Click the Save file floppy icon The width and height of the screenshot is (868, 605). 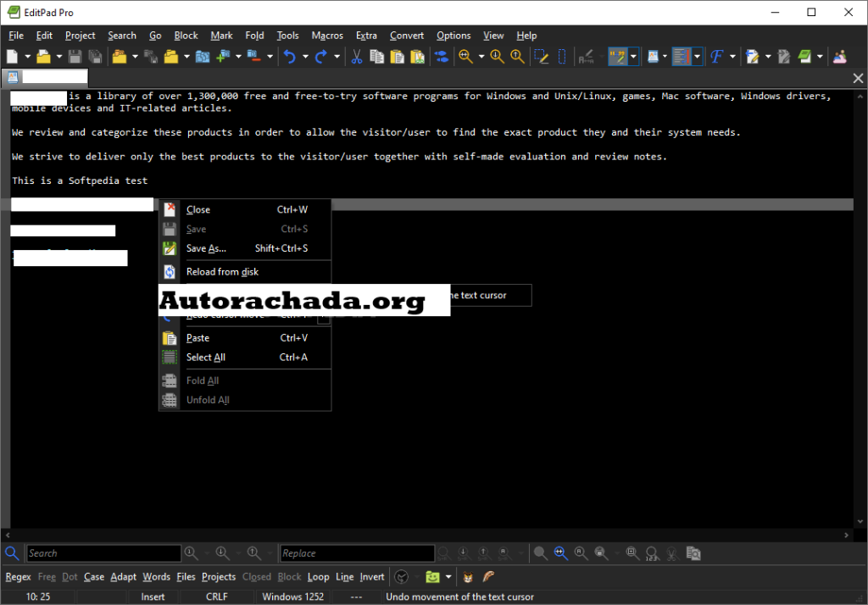(x=75, y=57)
